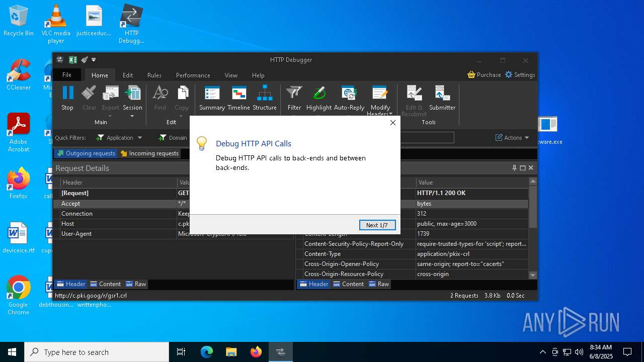Click the taskbar search box
644x362 pixels.
click(97, 352)
